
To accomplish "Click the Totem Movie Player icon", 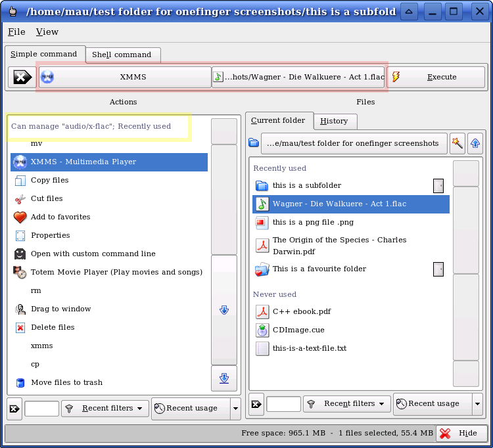I will 20,273.
